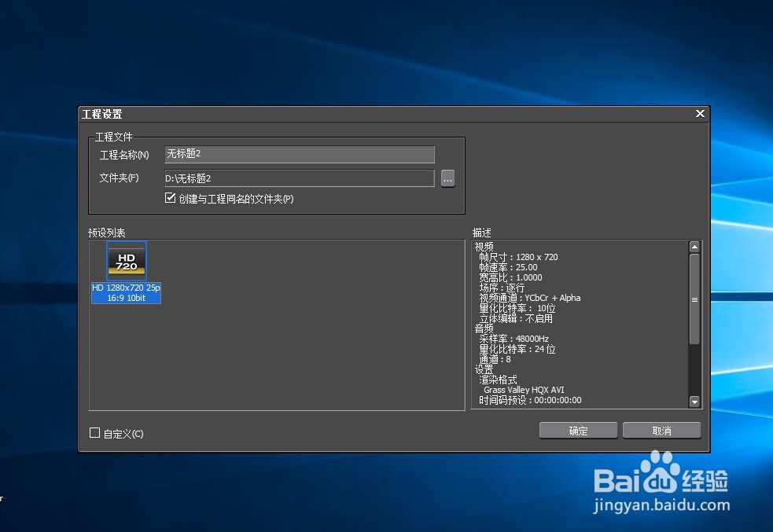The image size is (773, 532).
Task: Enable the custom settings option checkbox
Action: click(x=94, y=433)
